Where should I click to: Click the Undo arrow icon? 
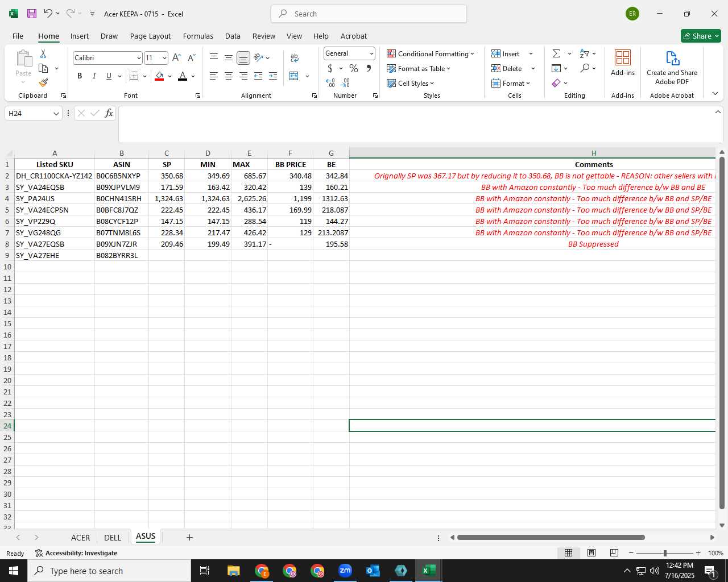(x=48, y=14)
